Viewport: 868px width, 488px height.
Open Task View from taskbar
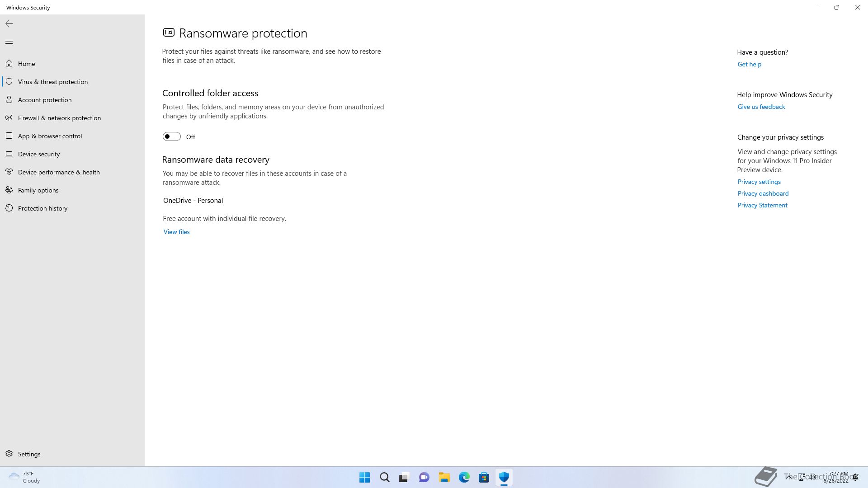pos(404,477)
